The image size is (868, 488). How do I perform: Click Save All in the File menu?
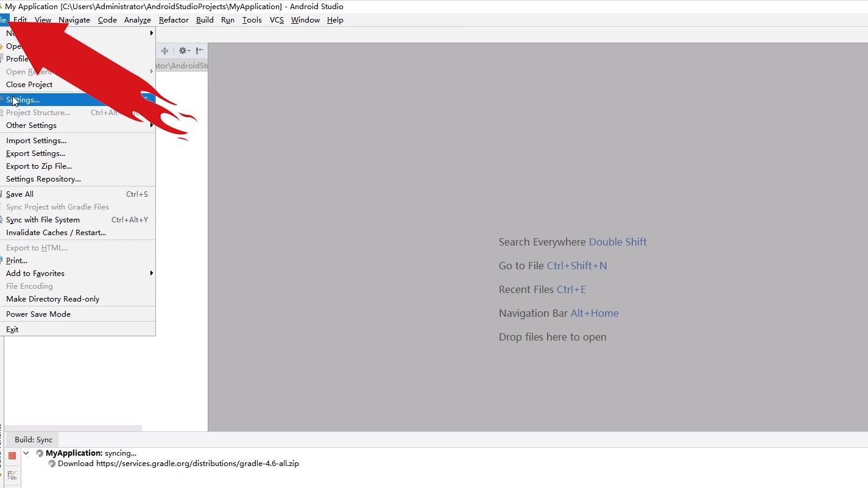pos(78,194)
